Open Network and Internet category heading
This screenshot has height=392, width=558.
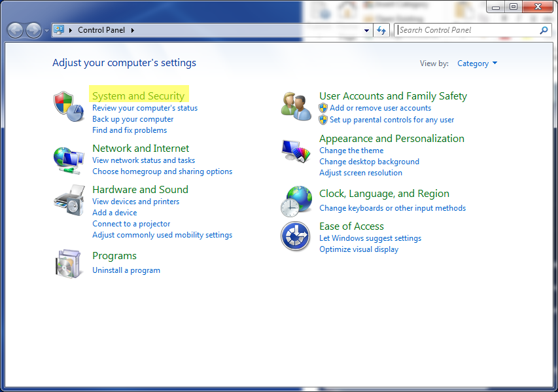tap(141, 148)
